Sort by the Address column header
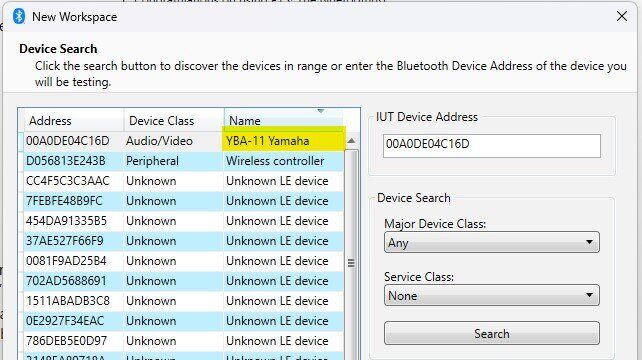Viewport: 642px width, 360px height. coord(74,120)
